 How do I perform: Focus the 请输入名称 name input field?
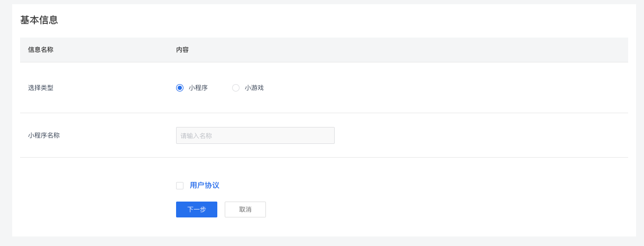255,135
